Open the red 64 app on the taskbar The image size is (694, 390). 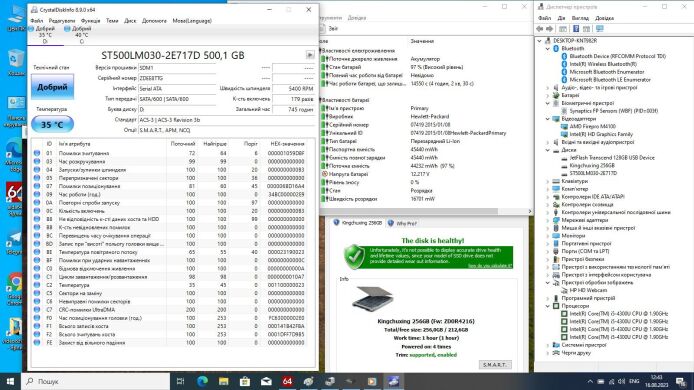click(287, 381)
